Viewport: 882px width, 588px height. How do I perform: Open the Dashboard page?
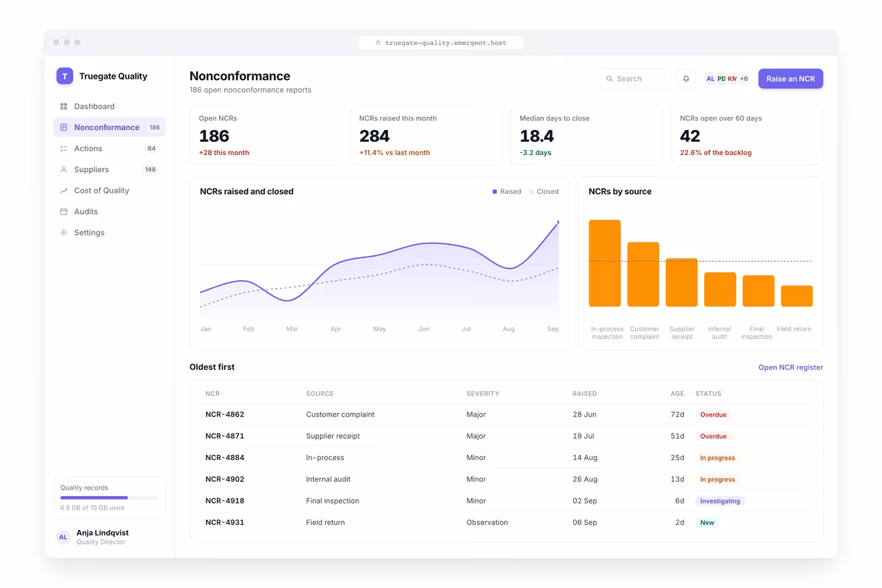[110, 107]
